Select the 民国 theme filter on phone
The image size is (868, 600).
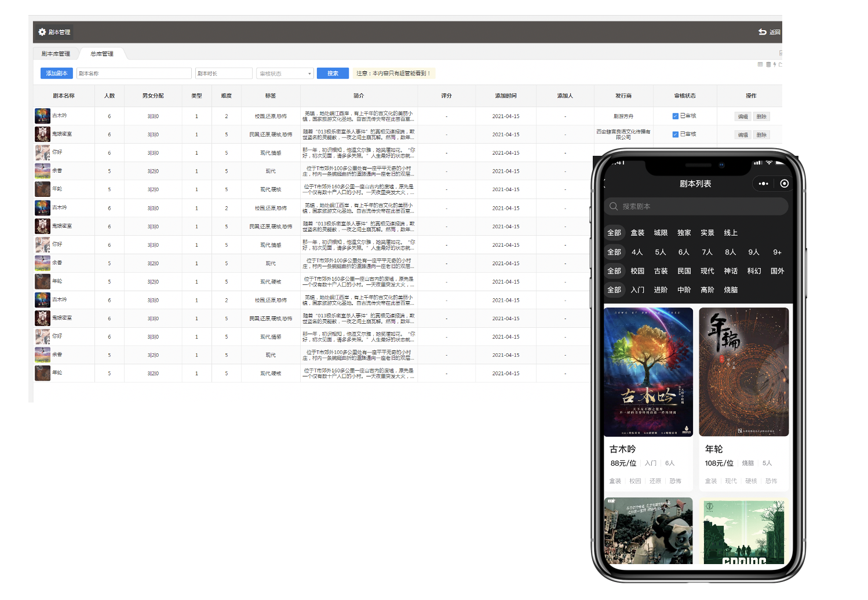pos(684,271)
